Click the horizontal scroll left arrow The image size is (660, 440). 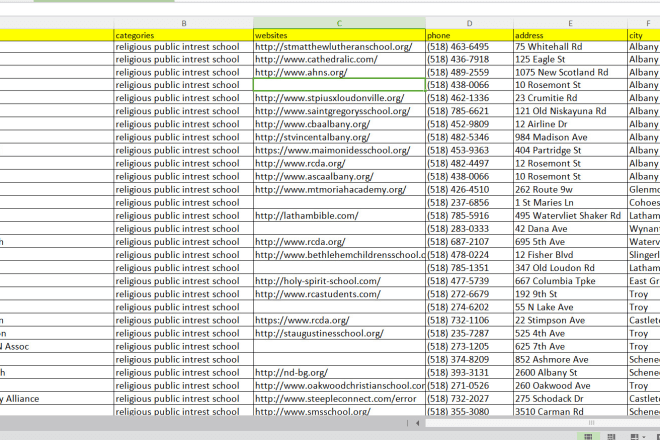[417, 423]
